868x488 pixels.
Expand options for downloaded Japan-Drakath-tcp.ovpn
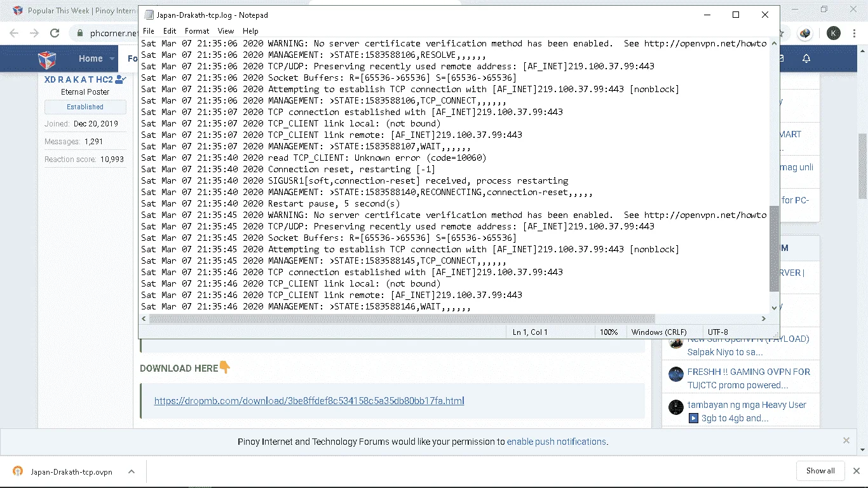tap(132, 471)
